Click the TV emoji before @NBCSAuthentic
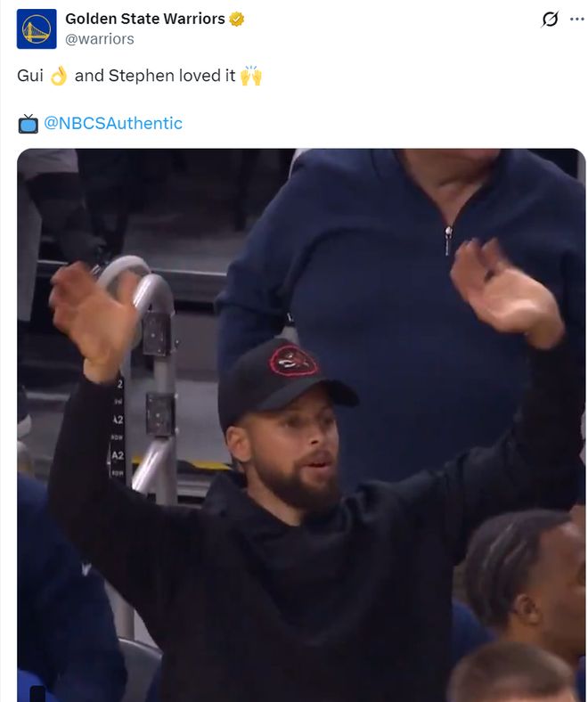588x702 pixels. coord(29,124)
